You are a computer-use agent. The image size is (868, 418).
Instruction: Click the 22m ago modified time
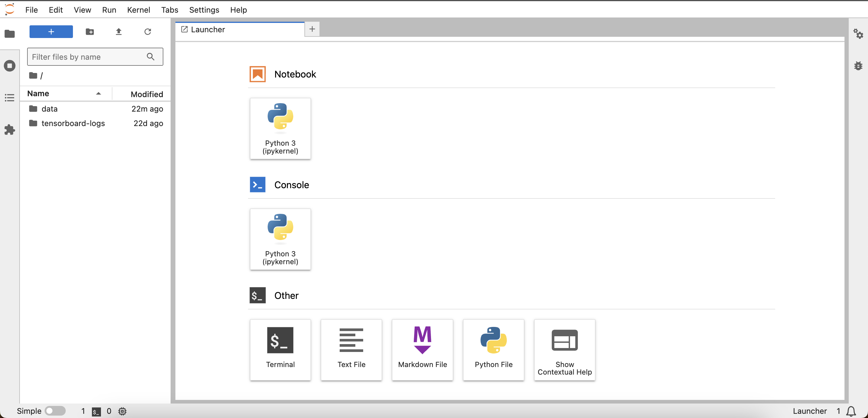coord(147,109)
